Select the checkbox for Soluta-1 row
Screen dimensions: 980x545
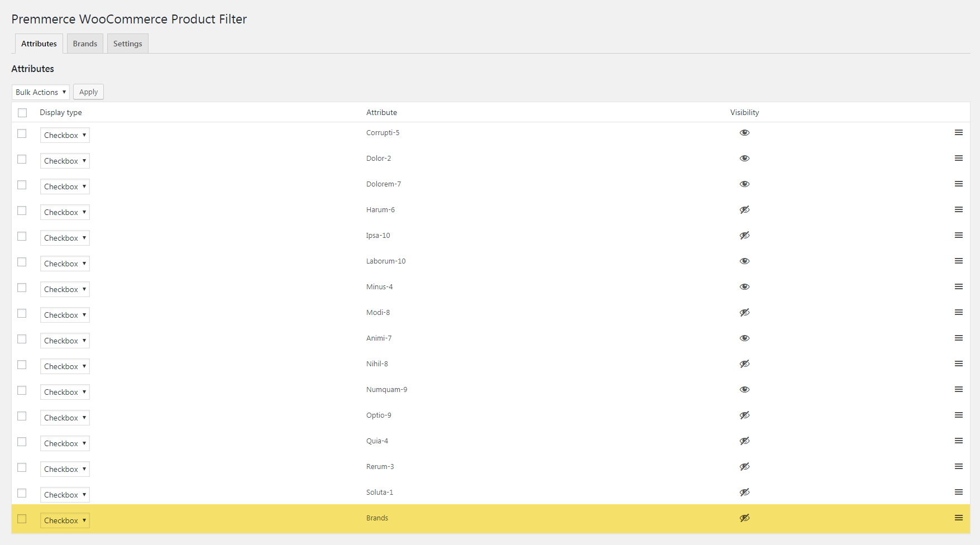tap(22, 493)
